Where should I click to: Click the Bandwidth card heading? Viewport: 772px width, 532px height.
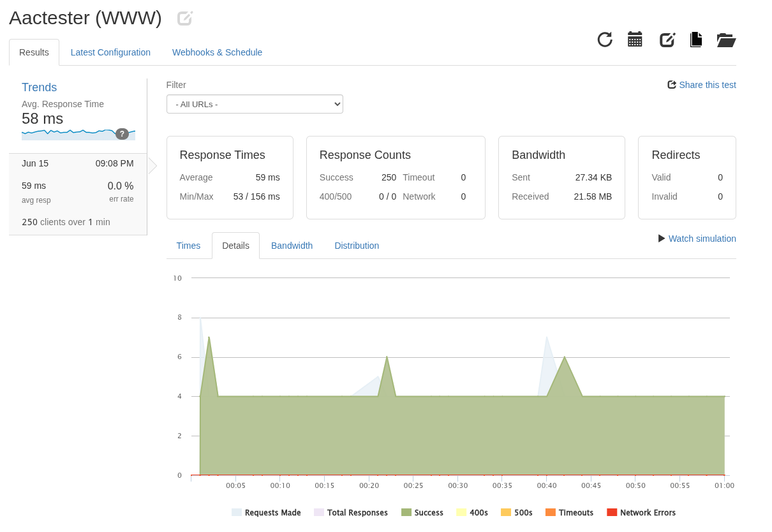click(x=538, y=155)
